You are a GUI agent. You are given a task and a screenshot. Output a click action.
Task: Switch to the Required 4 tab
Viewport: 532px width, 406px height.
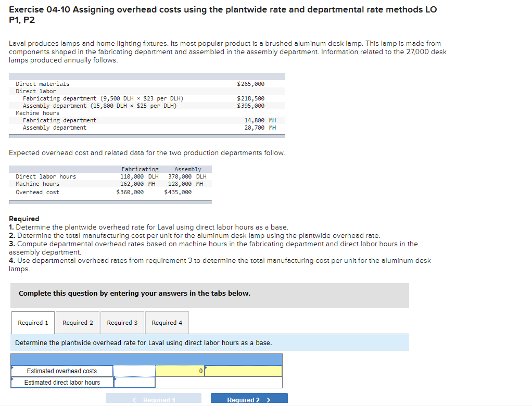167,323
